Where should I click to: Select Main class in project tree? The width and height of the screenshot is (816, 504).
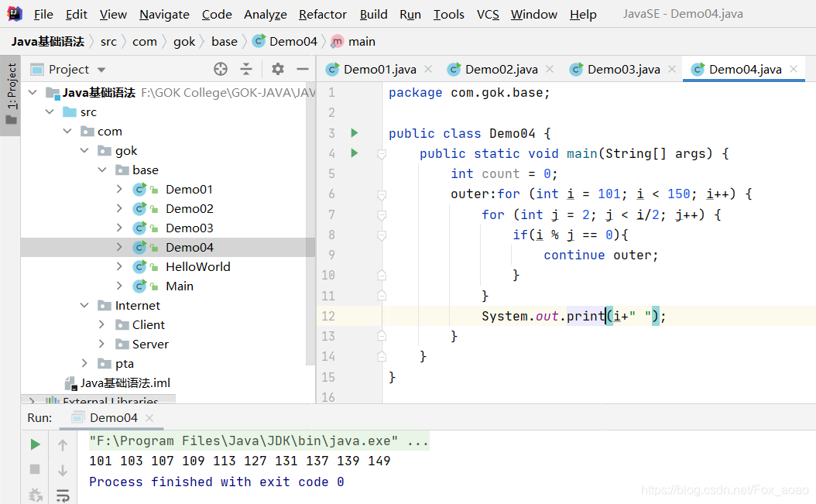coord(180,286)
